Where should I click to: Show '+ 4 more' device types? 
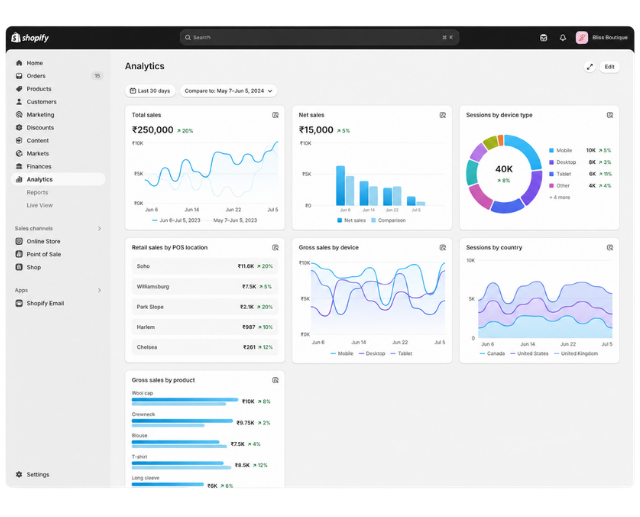coord(560,197)
